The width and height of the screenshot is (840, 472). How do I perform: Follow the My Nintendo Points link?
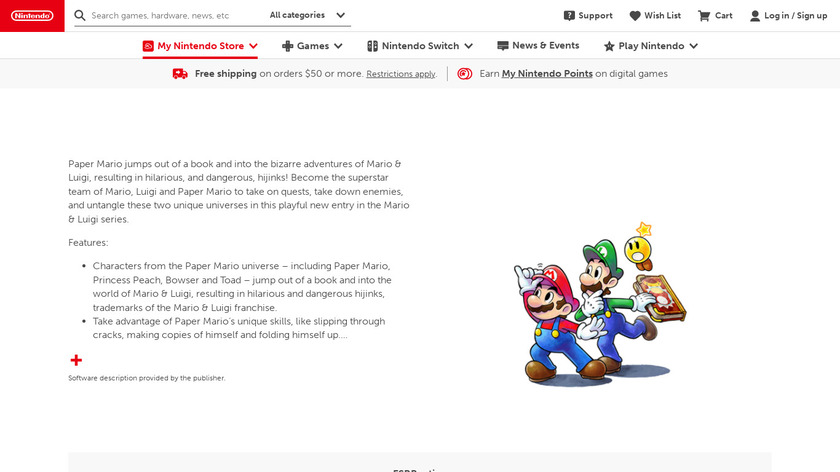pos(547,73)
